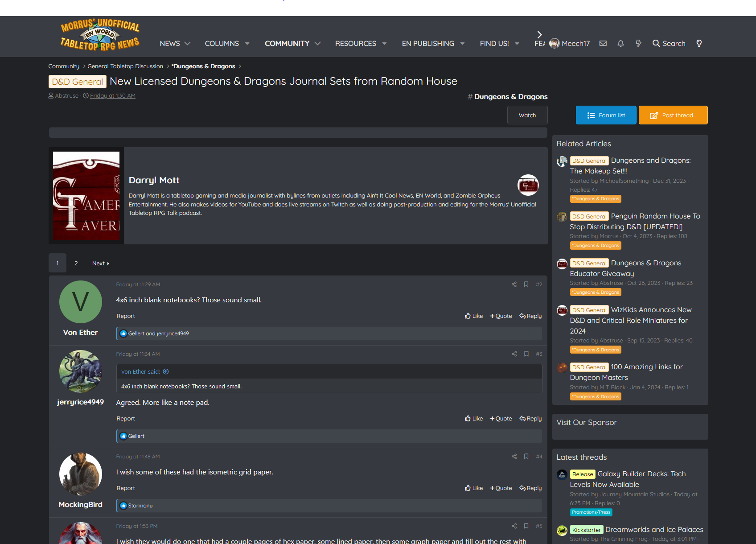Screen dimensions: 756x544
Task: Reply to jerryrice4949's post
Action: tap(530, 419)
